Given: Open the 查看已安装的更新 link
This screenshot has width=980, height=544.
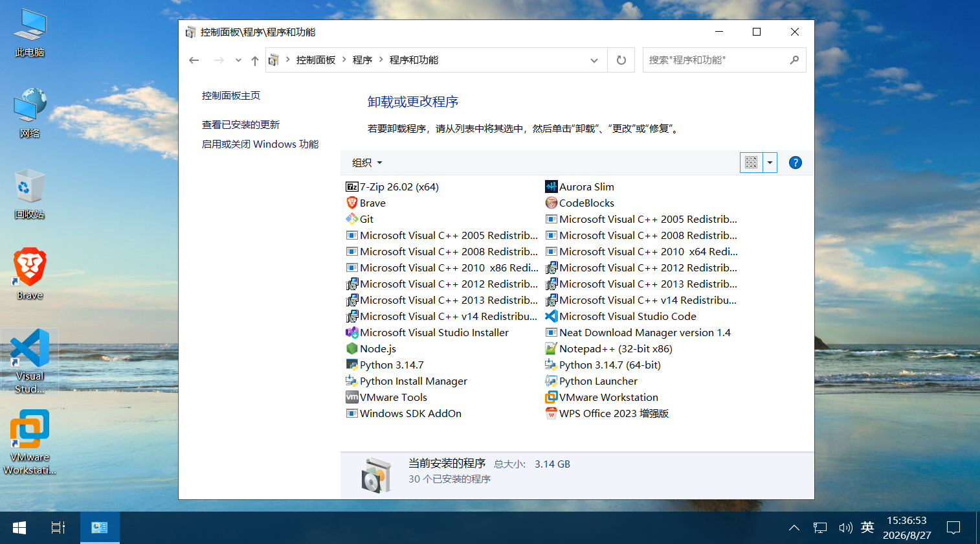Looking at the screenshot, I should [x=241, y=124].
